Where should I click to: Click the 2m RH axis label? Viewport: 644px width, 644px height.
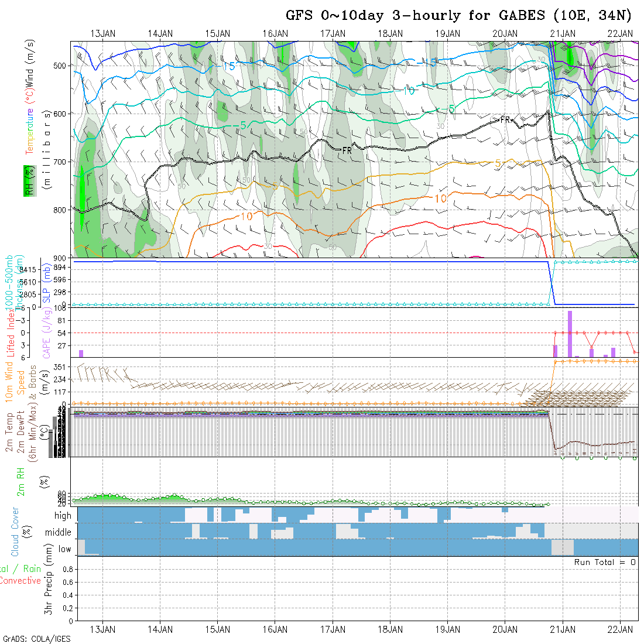[x=21, y=482]
